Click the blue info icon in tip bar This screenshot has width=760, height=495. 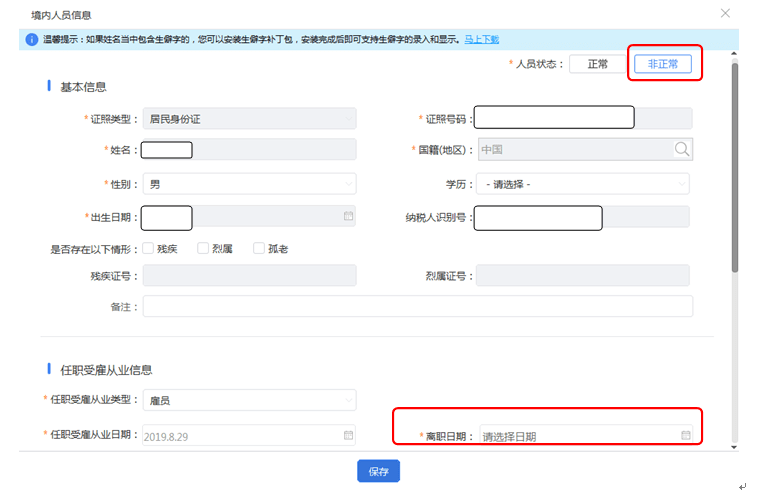31,40
